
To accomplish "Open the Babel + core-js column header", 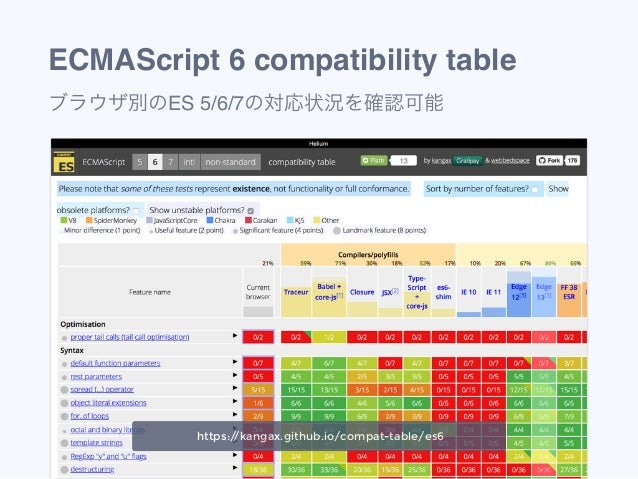I will click(329, 292).
